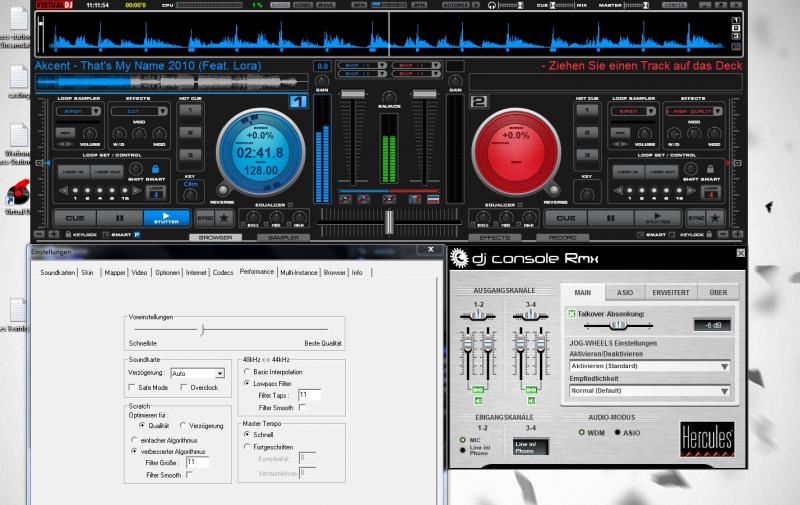The width and height of the screenshot is (800, 505).
Task: Click the deck 1 Stutter play button
Action: click(x=166, y=218)
